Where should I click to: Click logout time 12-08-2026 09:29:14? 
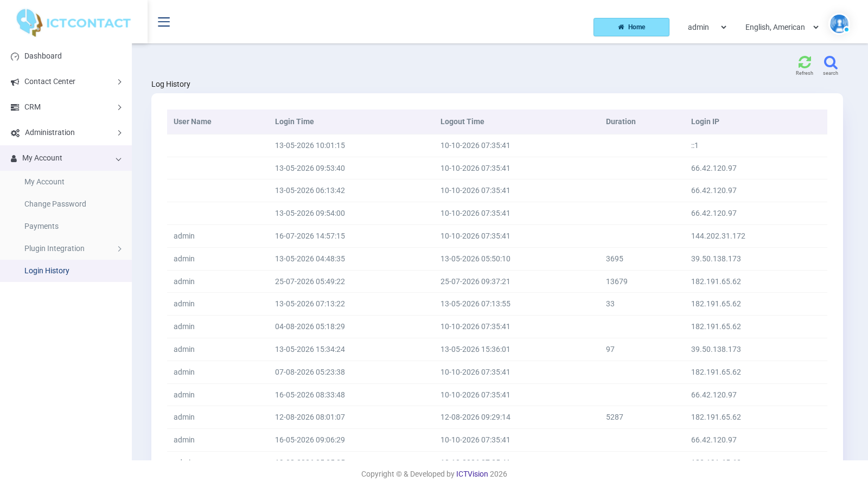475,417
